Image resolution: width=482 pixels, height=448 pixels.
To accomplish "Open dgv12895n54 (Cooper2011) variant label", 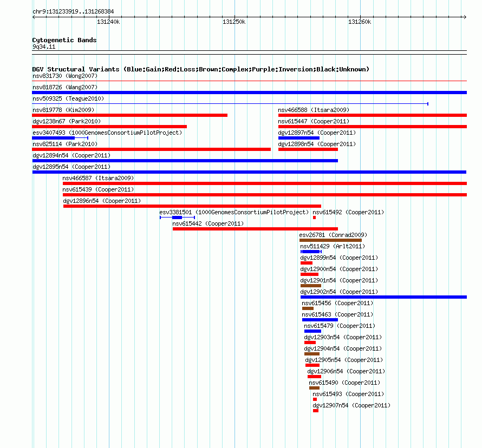I will pos(71,167).
